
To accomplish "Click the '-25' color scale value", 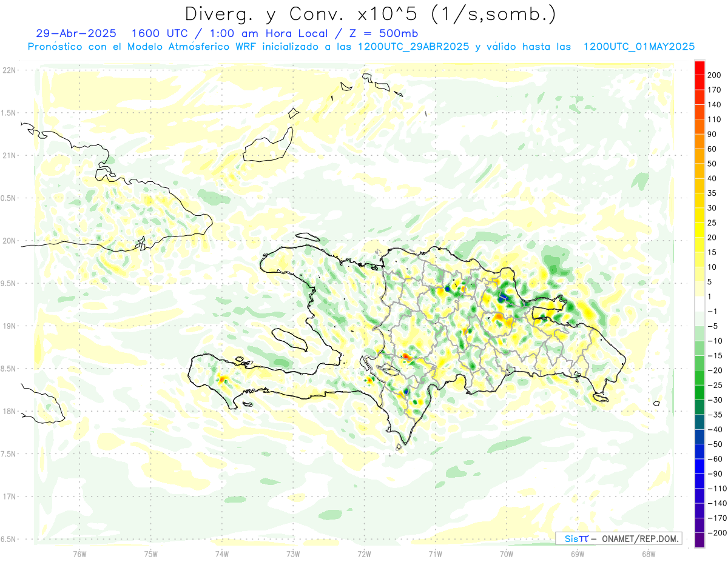I will pos(715,385).
